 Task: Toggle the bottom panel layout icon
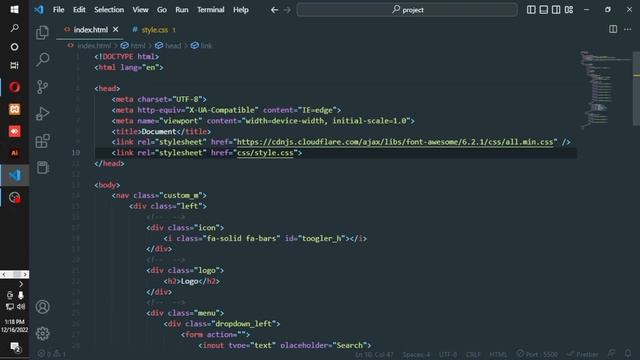[544, 10]
